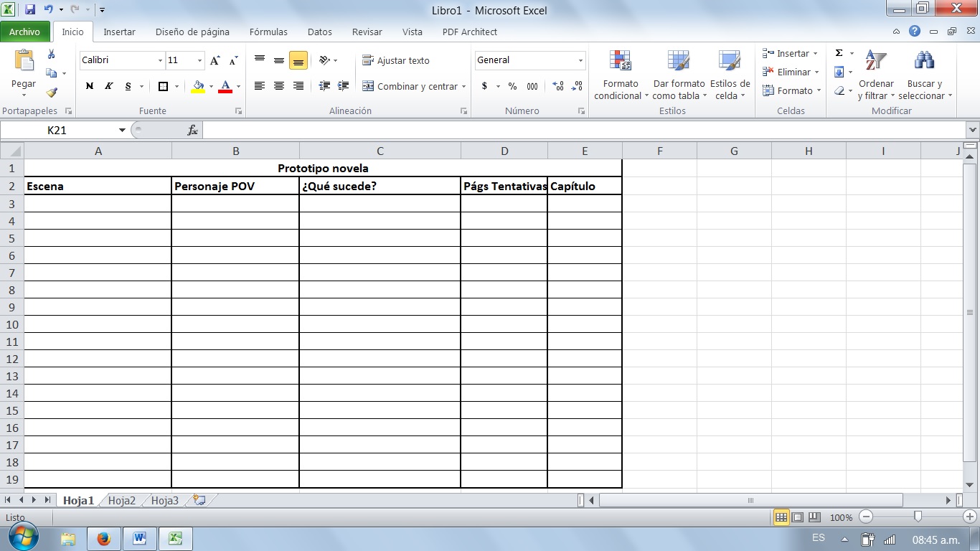Open the Formato condicional menu
The width and height of the screenshot is (980, 551).
click(x=621, y=75)
